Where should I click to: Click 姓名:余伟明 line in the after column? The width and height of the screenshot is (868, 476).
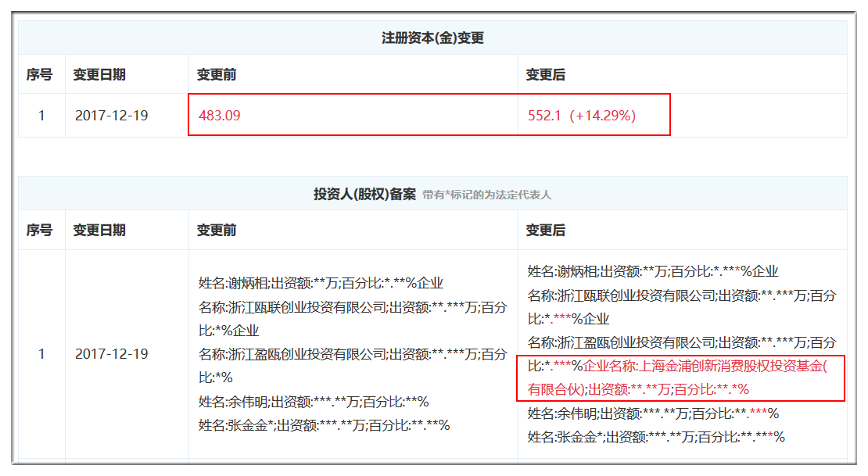pos(653,413)
